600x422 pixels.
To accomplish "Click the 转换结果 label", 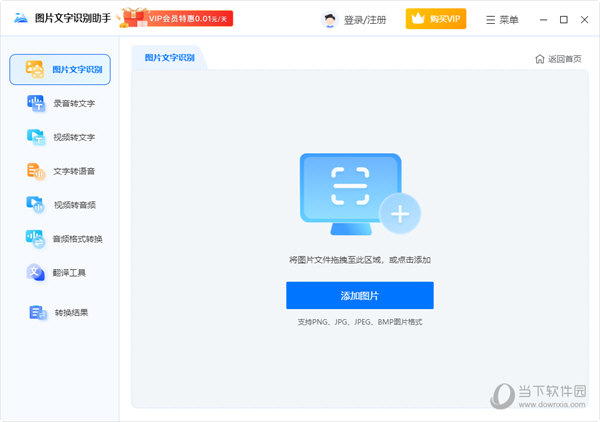I will [x=72, y=313].
